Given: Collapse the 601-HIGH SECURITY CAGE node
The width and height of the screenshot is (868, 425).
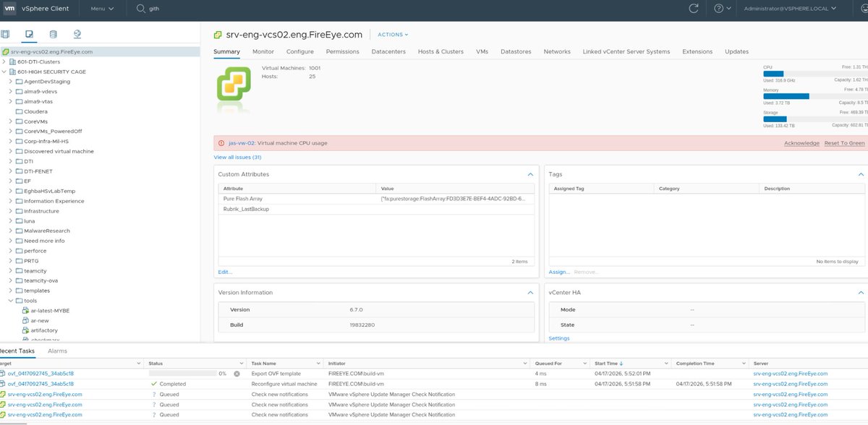Looking at the screenshot, I should click(4, 72).
